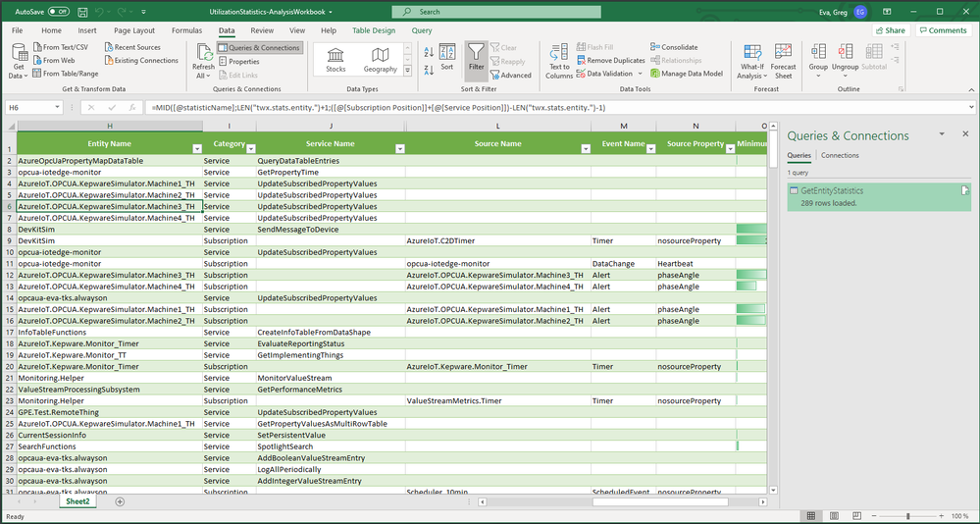Open the File tab
This screenshot has height=524, width=980.
pos(17,30)
